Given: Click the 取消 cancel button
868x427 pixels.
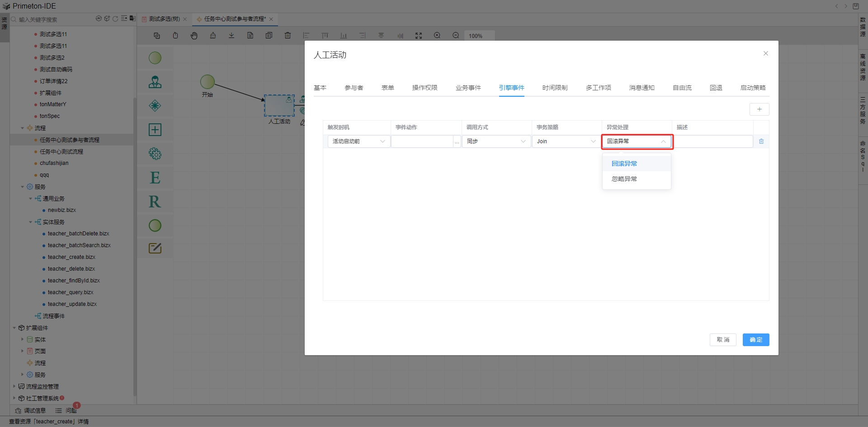Looking at the screenshot, I should click(x=723, y=340).
